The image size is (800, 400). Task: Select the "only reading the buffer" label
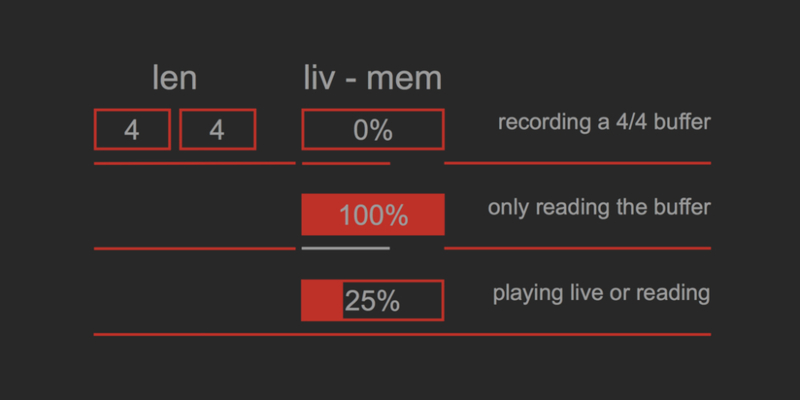coord(599,208)
